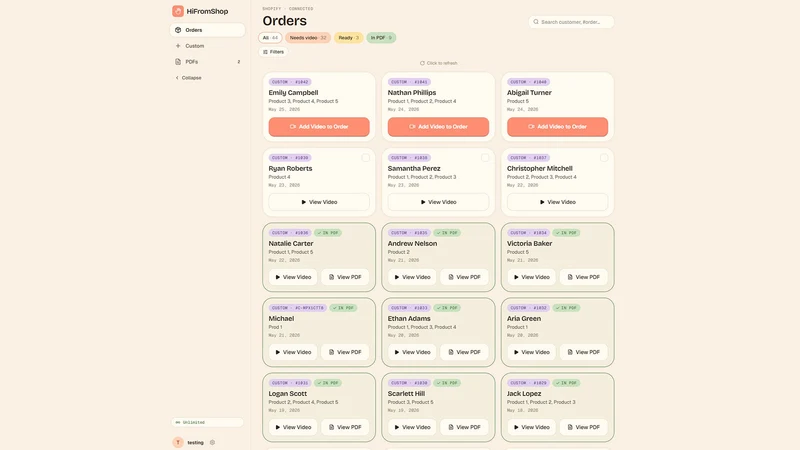View video for Aria Green
Screen dimensions: 800x450
[531, 352]
